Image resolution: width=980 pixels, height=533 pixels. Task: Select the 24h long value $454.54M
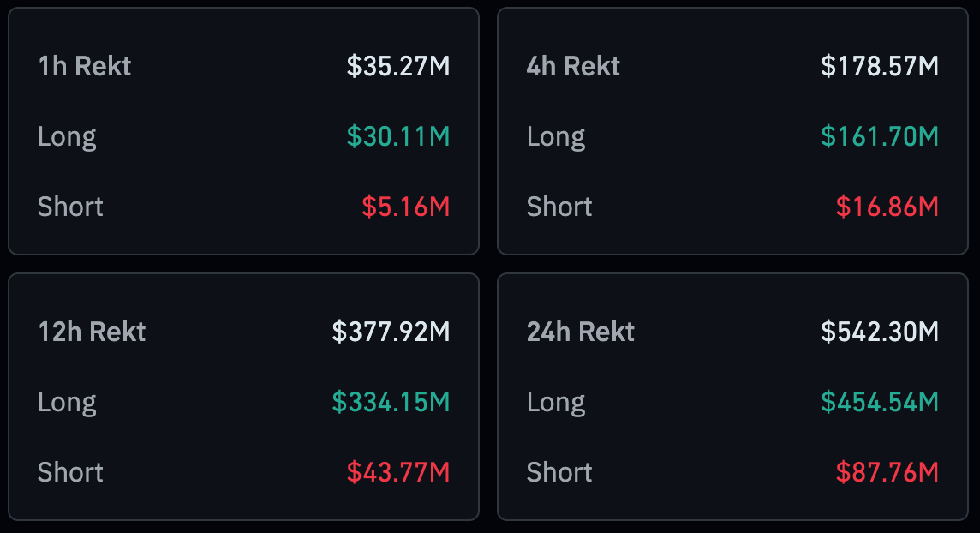[880, 402]
